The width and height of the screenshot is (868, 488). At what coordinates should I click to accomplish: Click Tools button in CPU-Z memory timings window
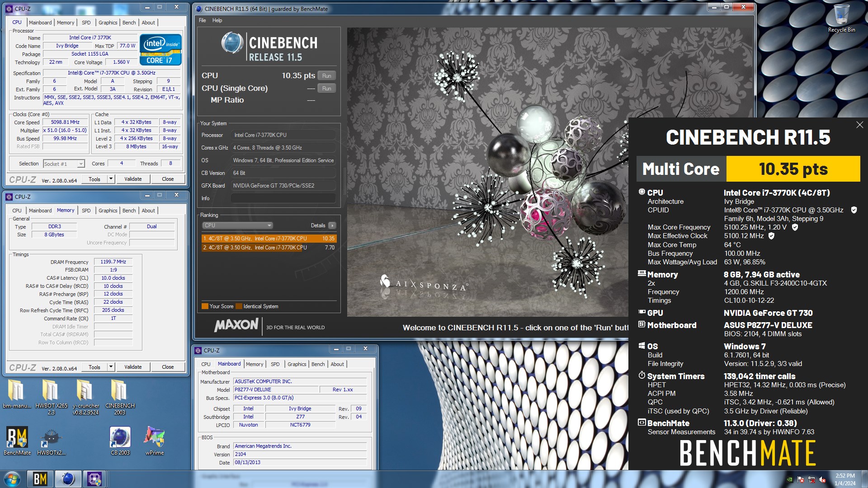click(x=94, y=367)
